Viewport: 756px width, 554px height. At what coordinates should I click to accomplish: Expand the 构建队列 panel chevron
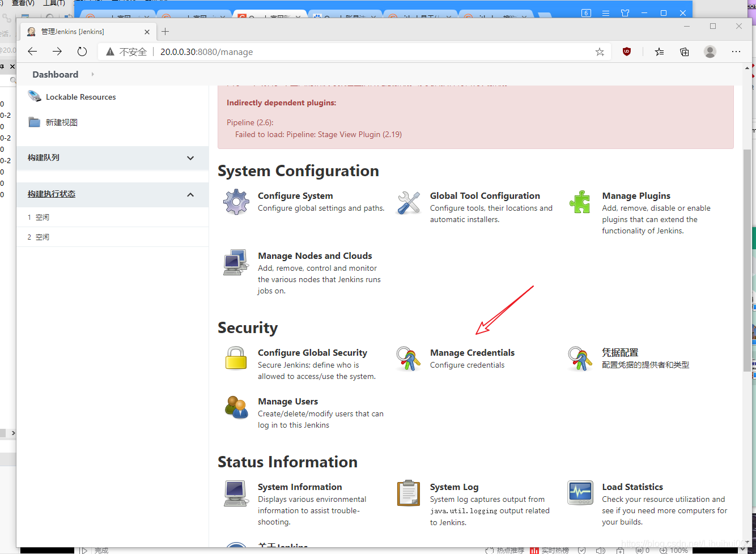tap(190, 158)
